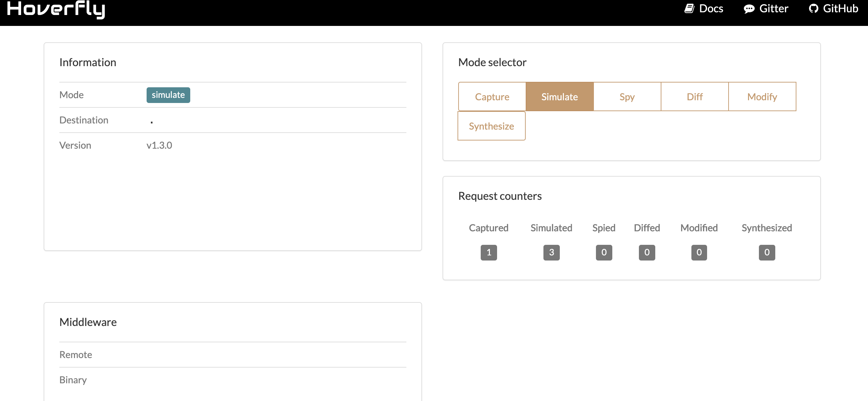This screenshot has height=401, width=868.
Task: Click the Simulated counter badge showing 3
Action: (x=551, y=253)
